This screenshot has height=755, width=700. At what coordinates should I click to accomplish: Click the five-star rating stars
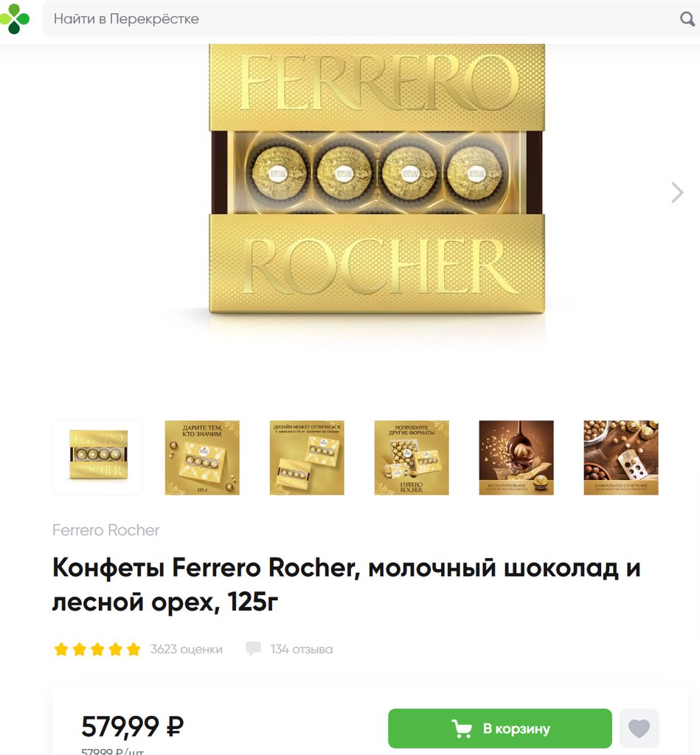pos(97,649)
